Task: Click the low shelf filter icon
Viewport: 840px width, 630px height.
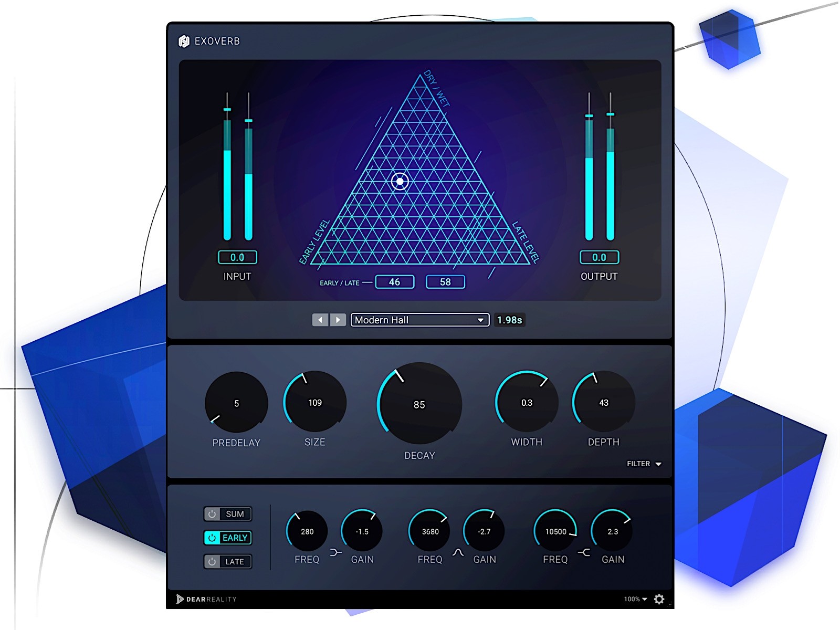Action: click(x=336, y=553)
